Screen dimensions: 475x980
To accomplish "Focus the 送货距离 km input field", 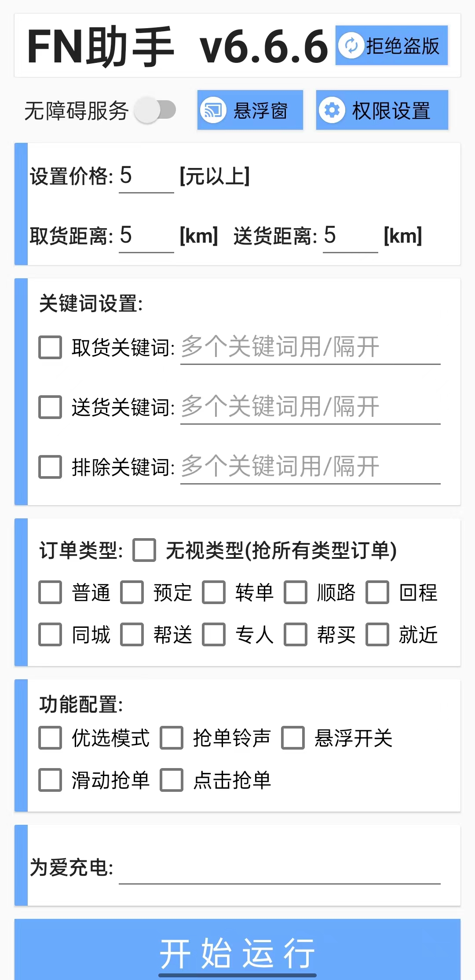I will pos(350,236).
